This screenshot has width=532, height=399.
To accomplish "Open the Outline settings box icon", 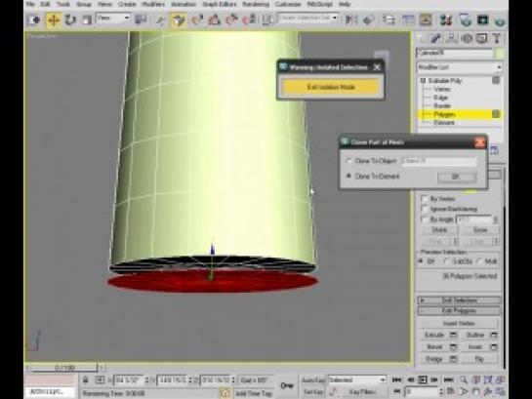I will tap(494, 336).
